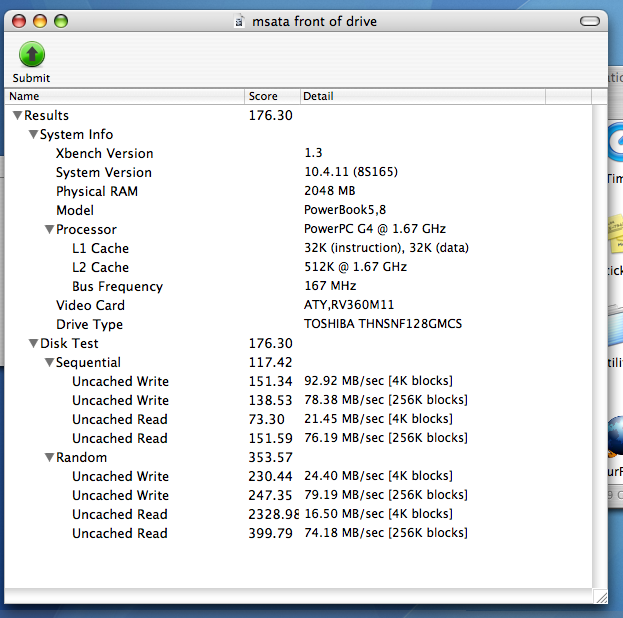Click the 10.4.11 (8S165) system version value

coord(351,172)
